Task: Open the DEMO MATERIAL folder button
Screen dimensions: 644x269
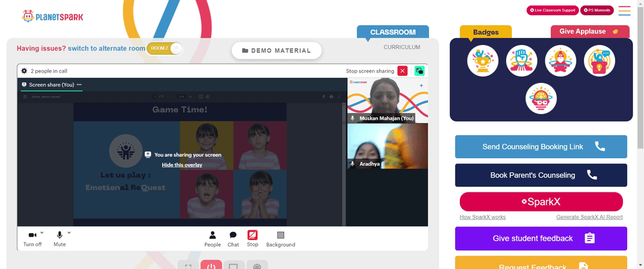Action: pos(276,50)
